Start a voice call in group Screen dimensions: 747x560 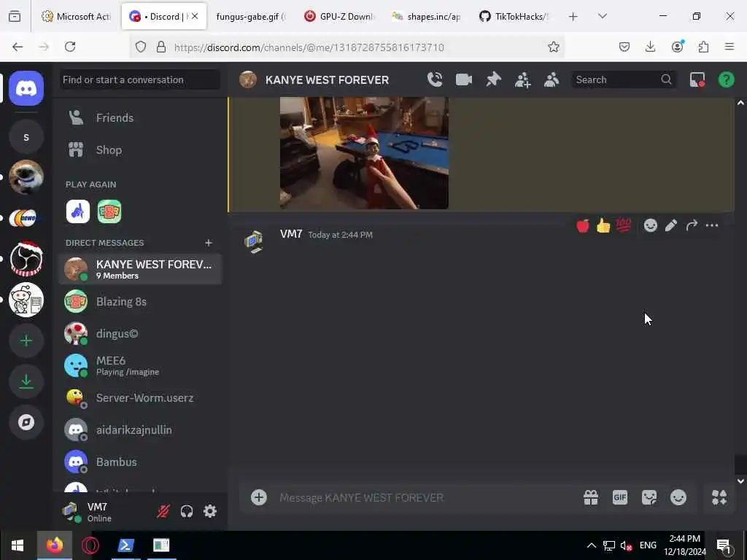click(435, 79)
